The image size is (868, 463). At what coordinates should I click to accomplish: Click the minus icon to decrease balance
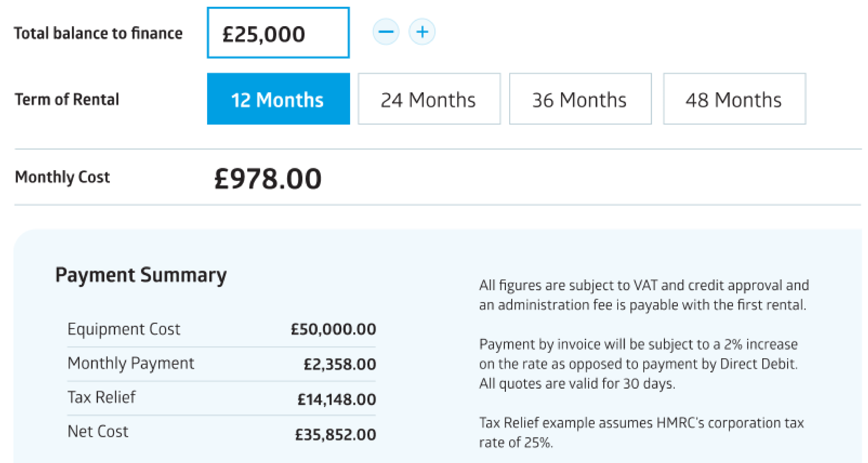(386, 32)
